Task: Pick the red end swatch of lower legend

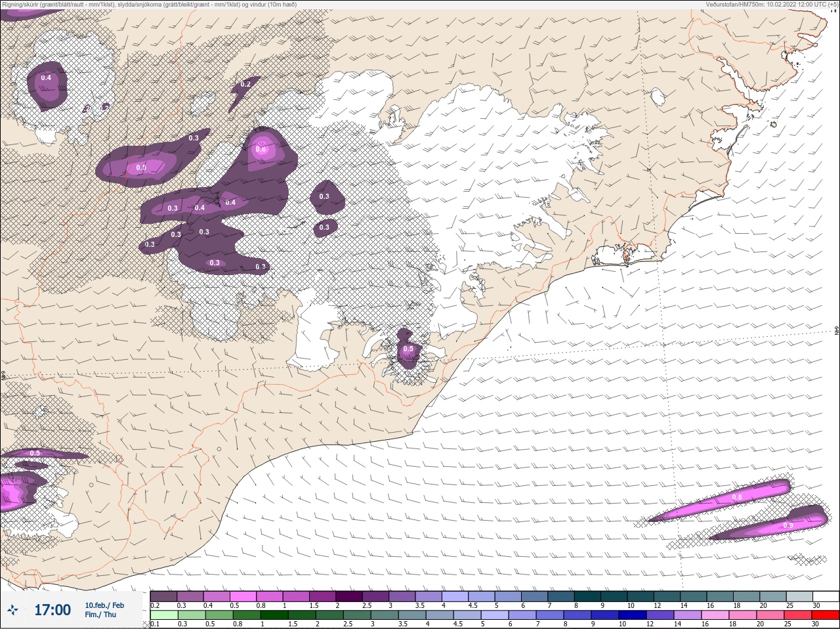Action: tap(826, 615)
